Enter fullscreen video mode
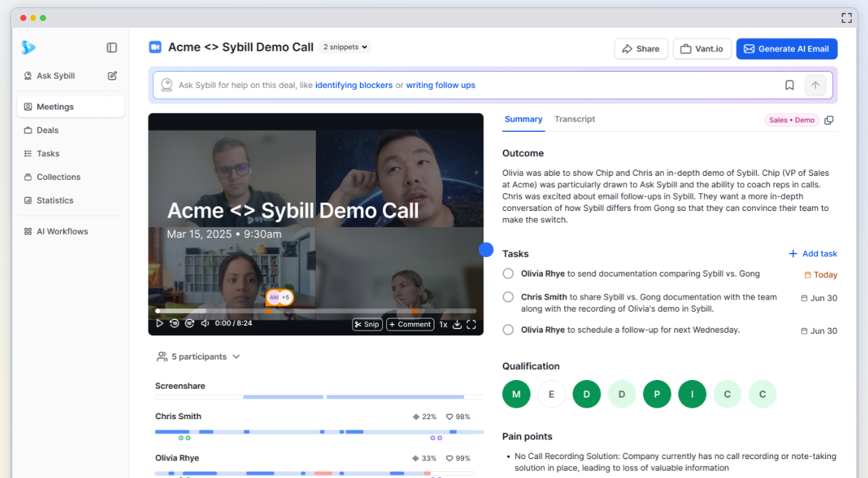The width and height of the screenshot is (868, 478). click(x=472, y=325)
